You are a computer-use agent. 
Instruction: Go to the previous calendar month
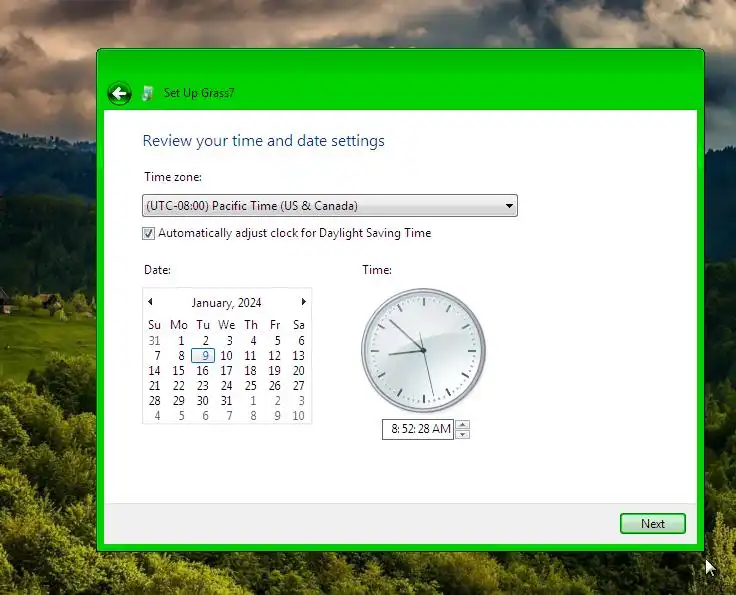(150, 302)
